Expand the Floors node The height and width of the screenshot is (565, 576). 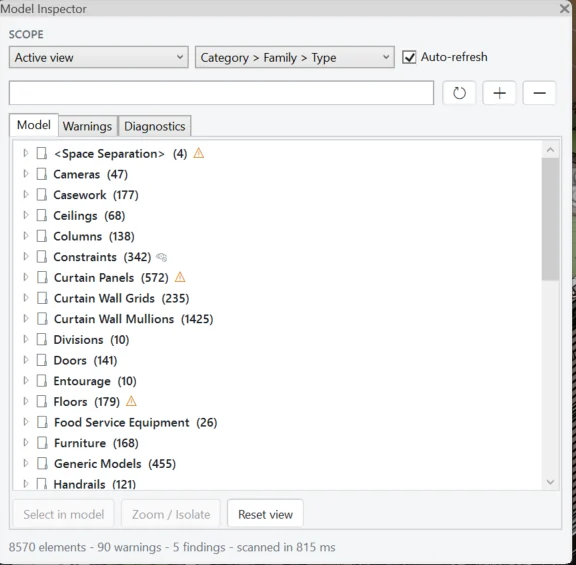click(x=25, y=401)
